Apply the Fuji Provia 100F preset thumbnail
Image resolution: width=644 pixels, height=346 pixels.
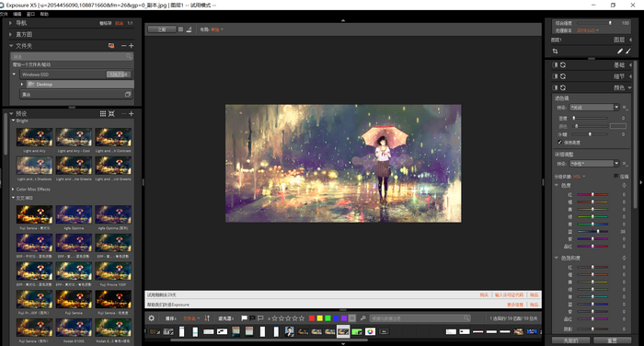(x=113, y=271)
